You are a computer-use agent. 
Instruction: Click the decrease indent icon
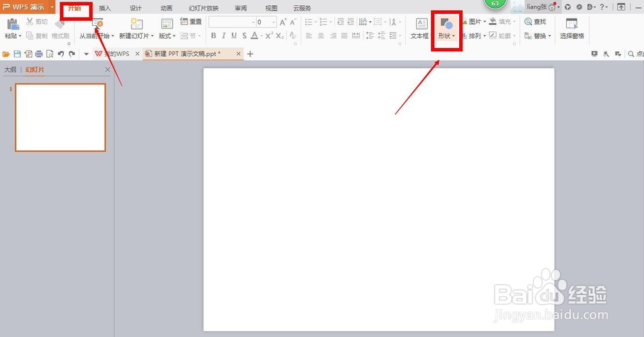pos(341,22)
